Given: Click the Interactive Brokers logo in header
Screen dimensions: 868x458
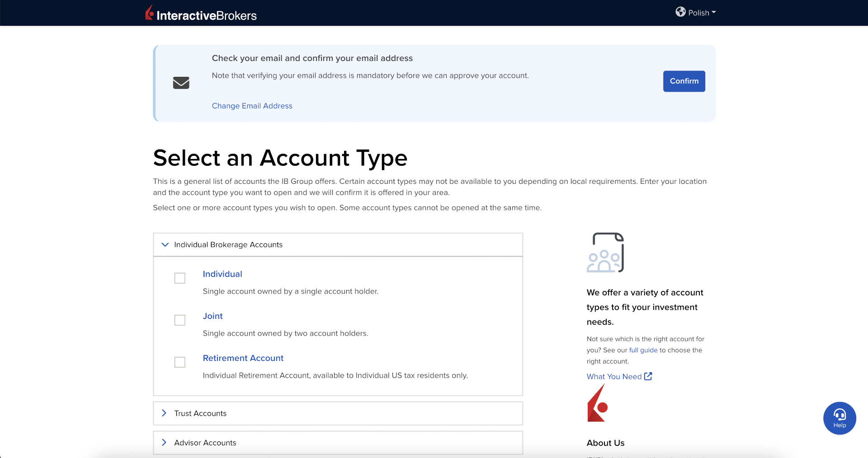Looking at the screenshot, I should coord(201,14).
